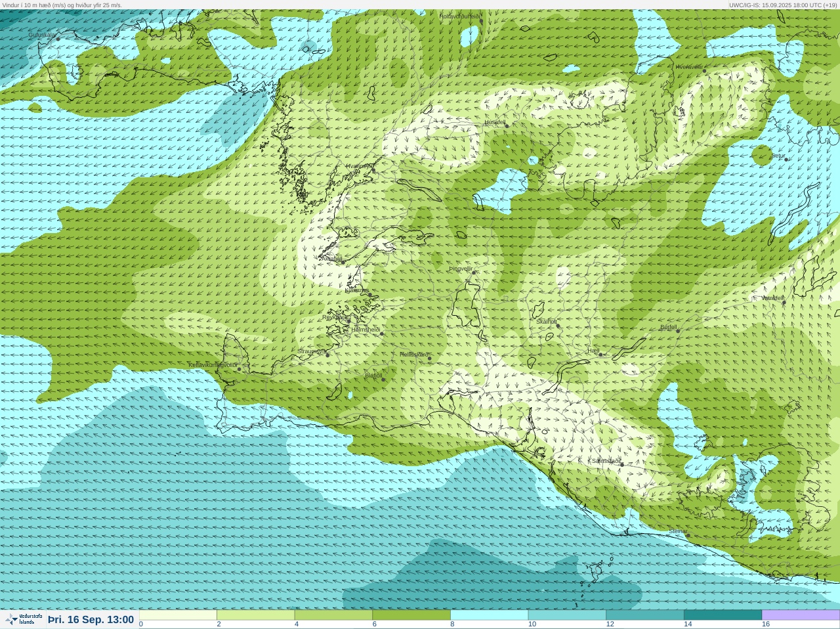Click the Húsafell station label

495,122
